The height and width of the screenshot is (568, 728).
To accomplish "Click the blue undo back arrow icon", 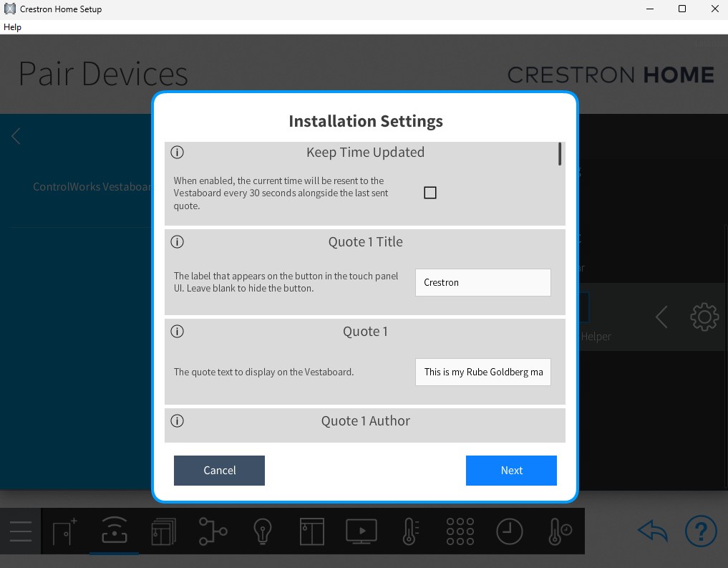I will tap(652, 531).
